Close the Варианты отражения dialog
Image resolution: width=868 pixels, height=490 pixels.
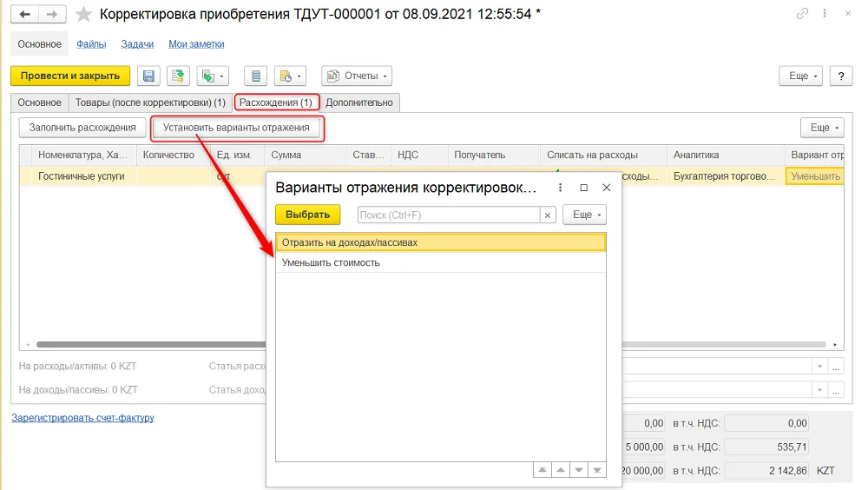(607, 188)
